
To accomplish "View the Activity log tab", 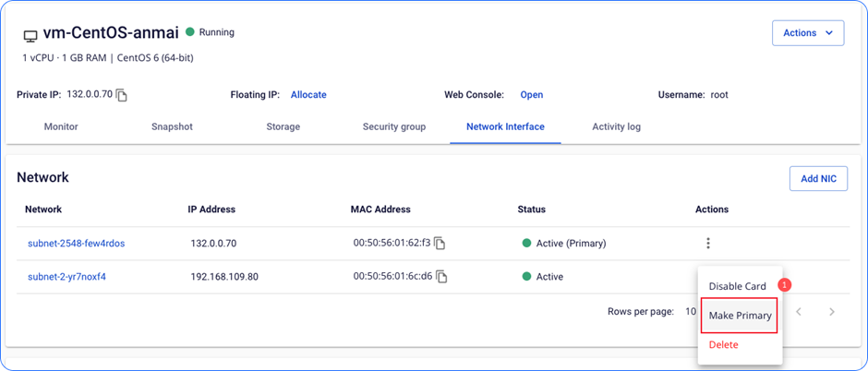I will click(x=616, y=126).
